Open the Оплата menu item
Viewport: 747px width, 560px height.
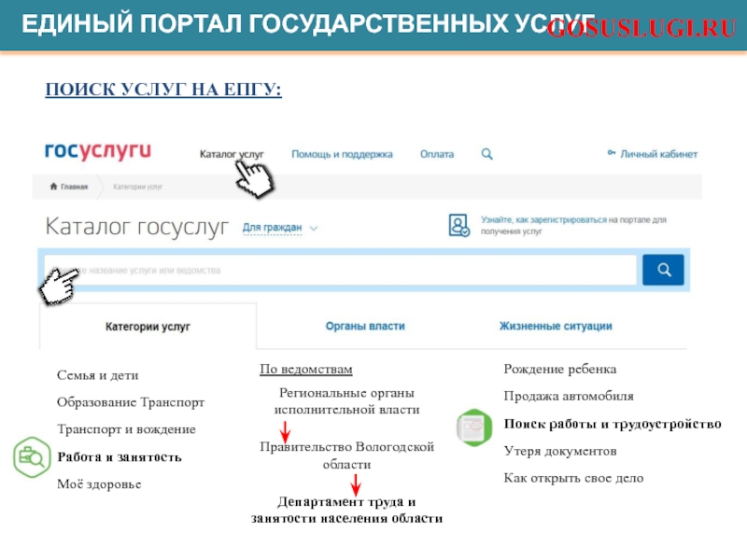437,154
